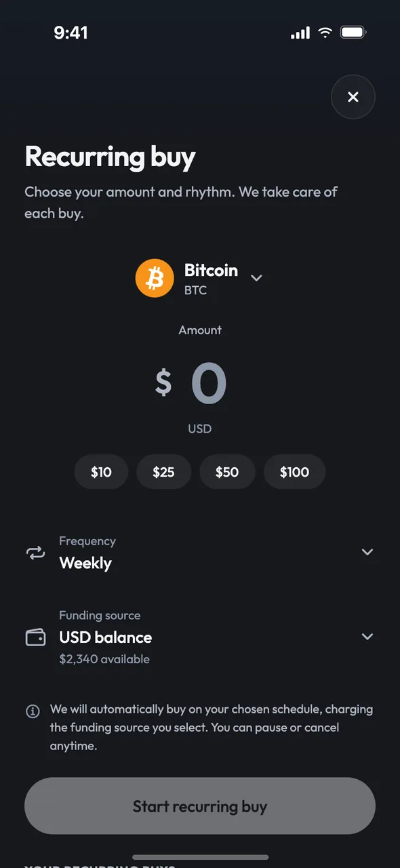The height and width of the screenshot is (868, 400).
Task: Tap the Wi-Fi status icon
Action: 325,33
